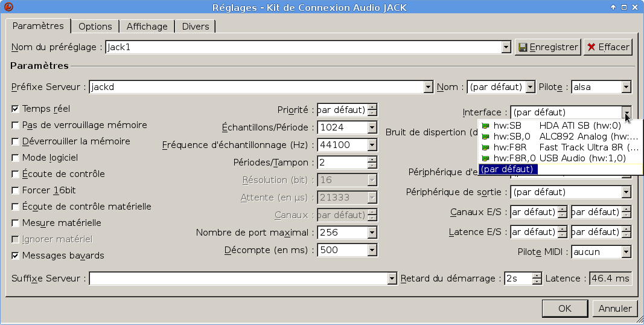
Task: Open the Périphérique de sortie dropdown
Action: tap(626, 192)
